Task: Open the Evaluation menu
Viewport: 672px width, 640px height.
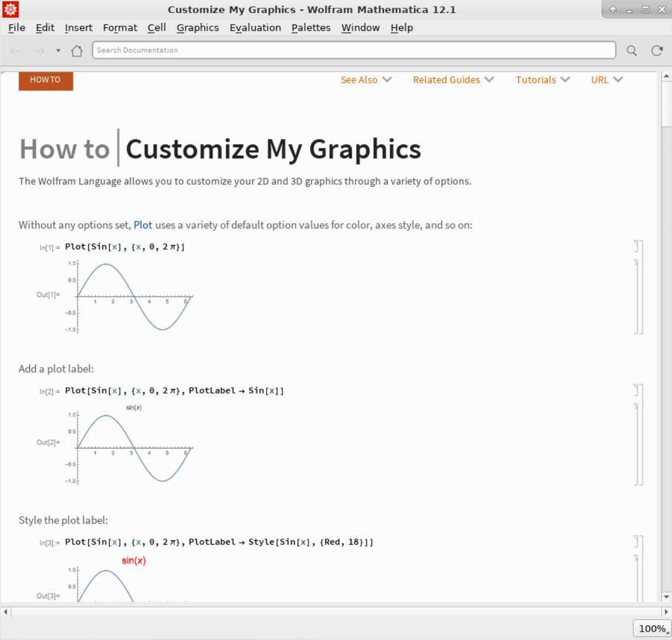Action: pyautogui.click(x=255, y=27)
